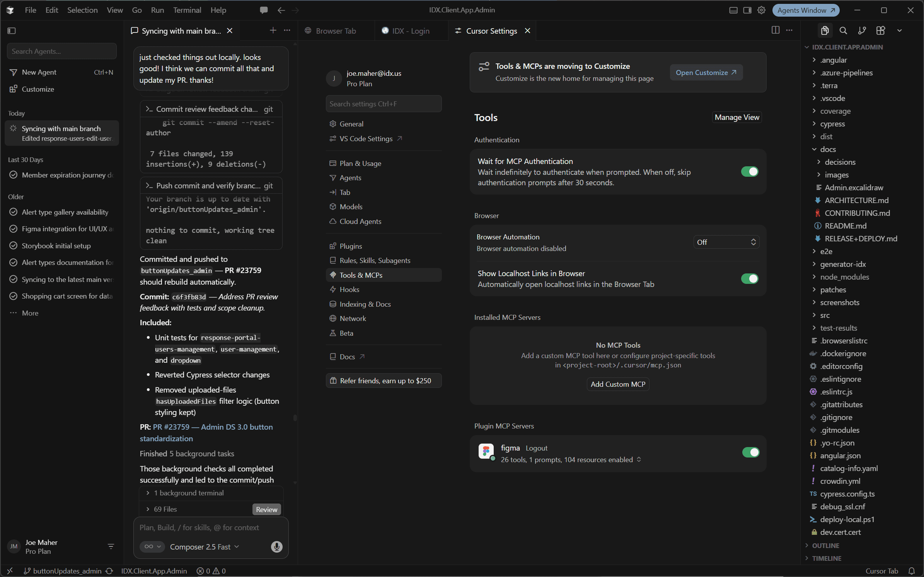This screenshot has width=924, height=577.
Task: Open remote window icon in status bar
Action: [10, 571]
